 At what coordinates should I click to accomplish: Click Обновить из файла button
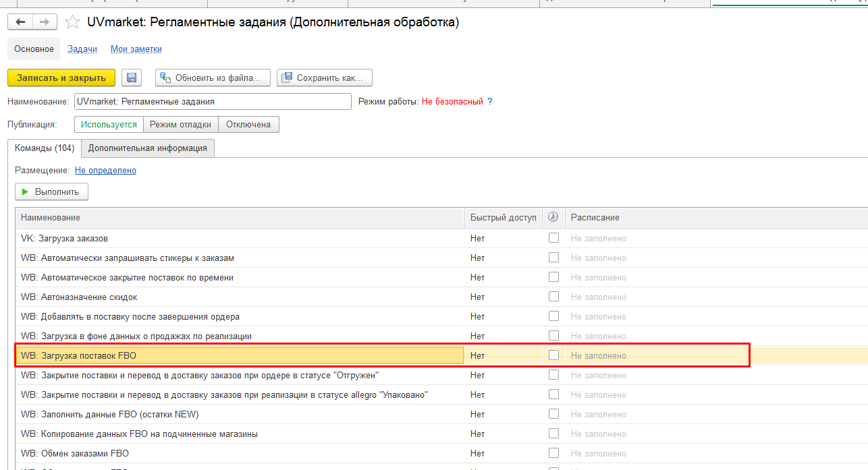pyautogui.click(x=213, y=78)
